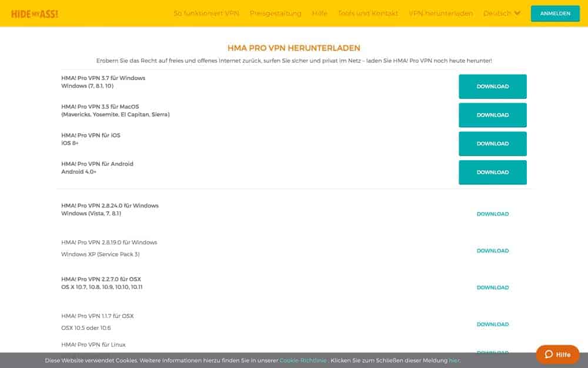Open the Hilfe navigation menu item
The width and height of the screenshot is (588, 368).
coord(319,14)
